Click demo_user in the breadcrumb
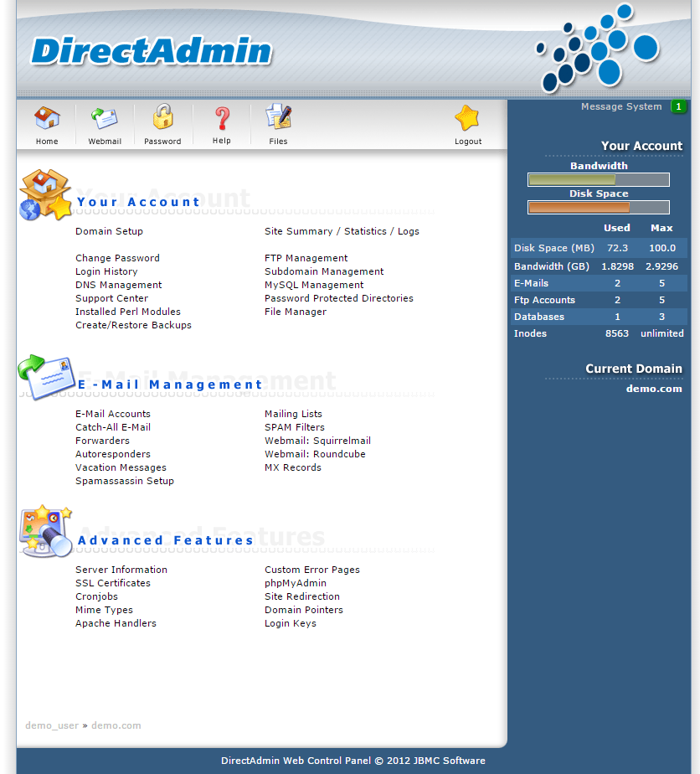Screen dimensions: 700x774 point(52,725)
